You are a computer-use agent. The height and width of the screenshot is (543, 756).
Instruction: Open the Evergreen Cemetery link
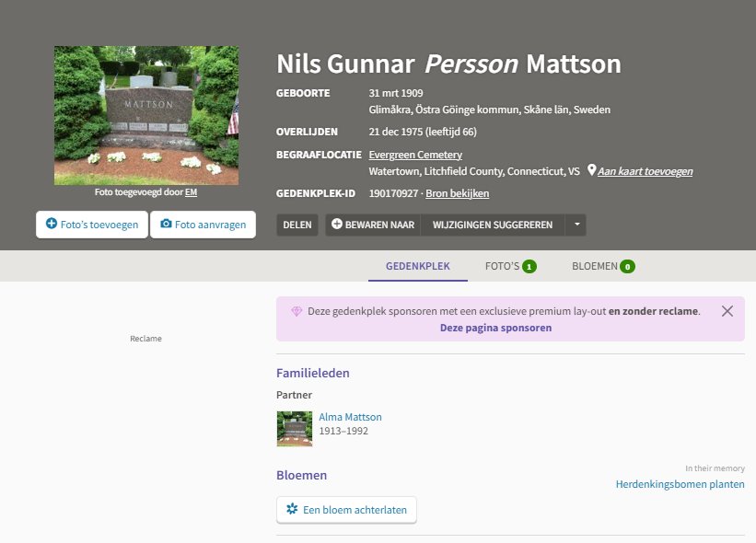point(415,155)
